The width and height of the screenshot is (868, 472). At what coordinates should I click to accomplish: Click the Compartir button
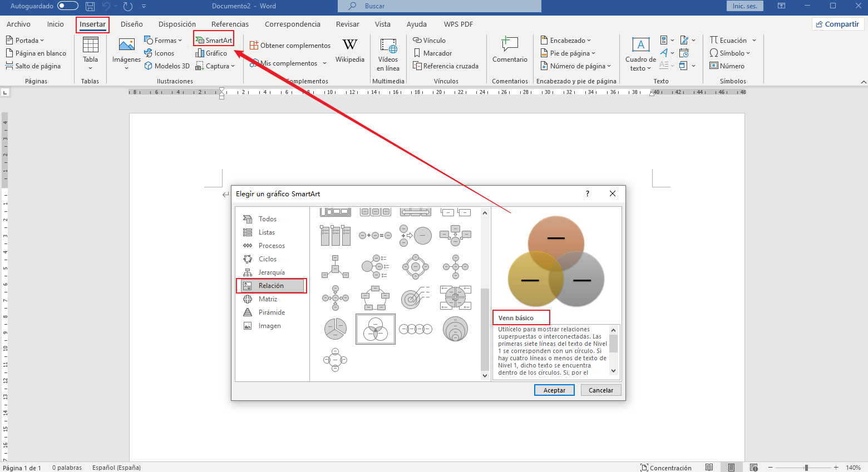(x=837, y=24)
